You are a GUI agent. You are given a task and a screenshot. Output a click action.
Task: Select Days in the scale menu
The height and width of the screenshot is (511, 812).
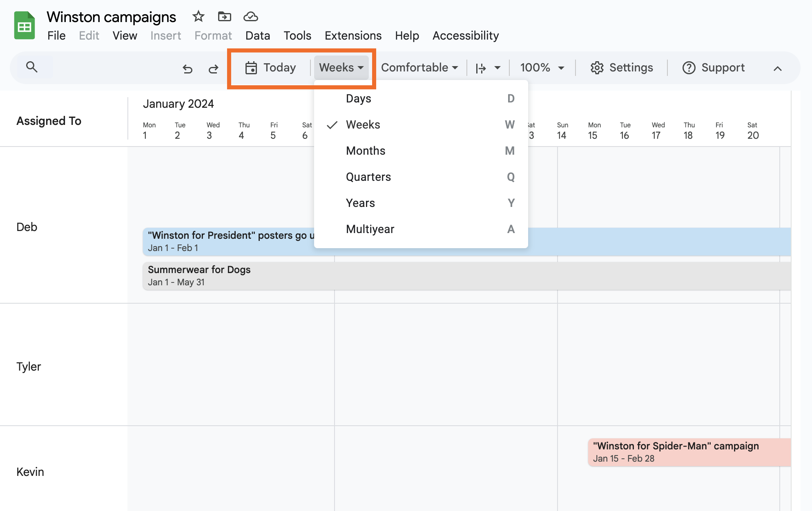pos(421,98)
